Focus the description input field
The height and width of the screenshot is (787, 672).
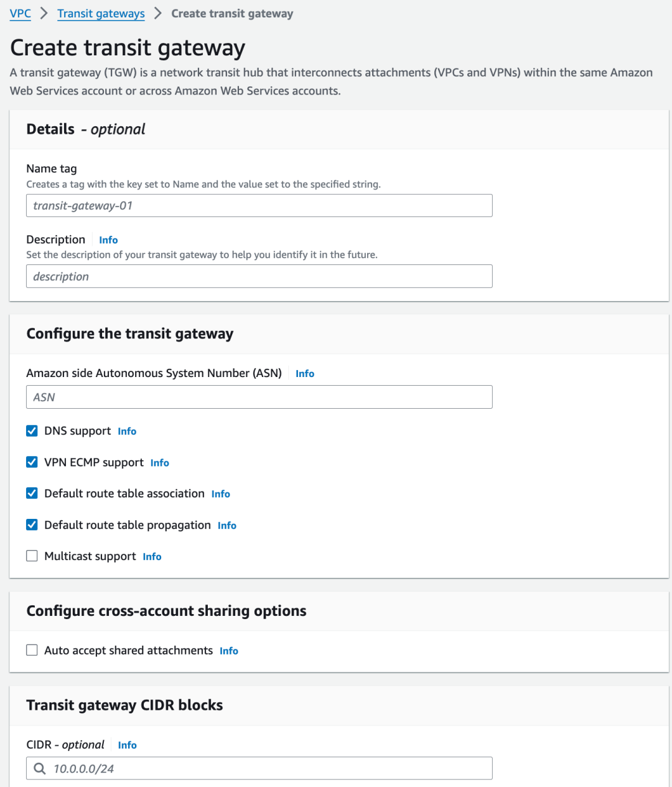tap(259, 276)
